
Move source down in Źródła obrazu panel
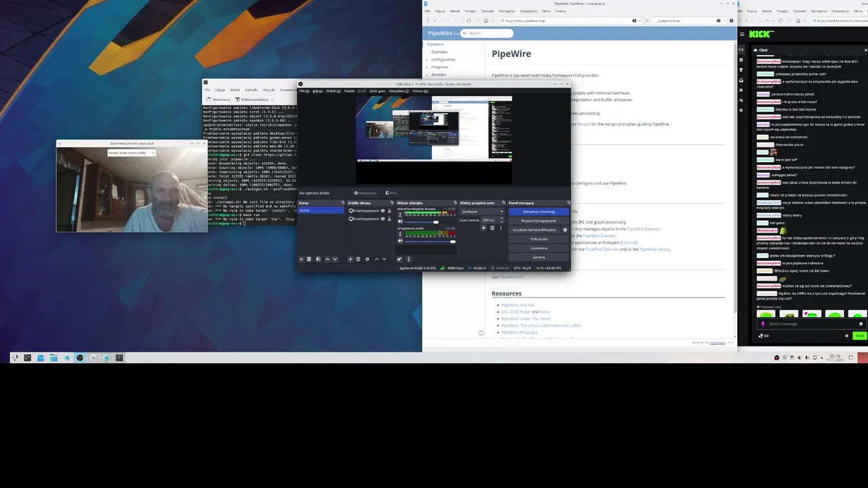384,259
